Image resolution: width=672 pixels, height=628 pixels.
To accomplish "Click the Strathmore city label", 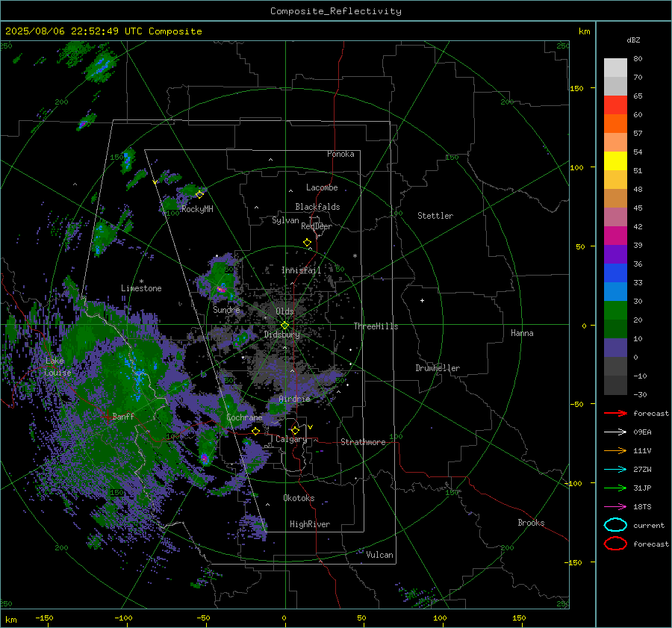I will click(x=363, y=442).
